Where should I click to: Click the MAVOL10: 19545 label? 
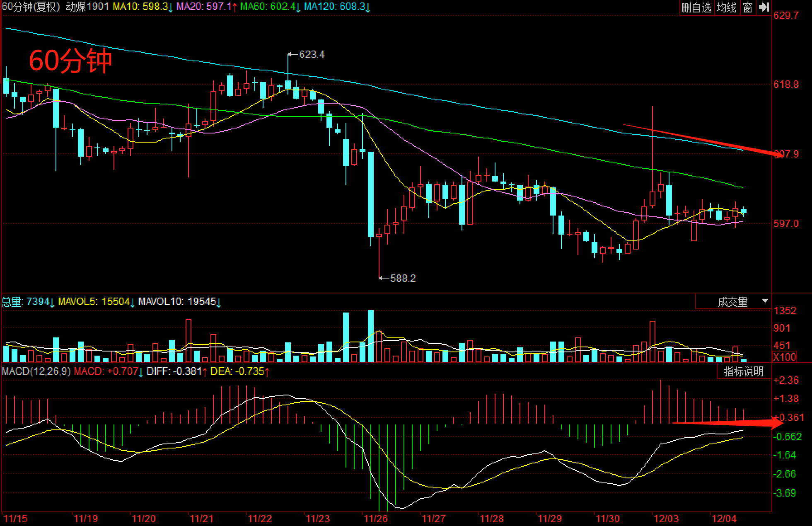coord(179,302)
